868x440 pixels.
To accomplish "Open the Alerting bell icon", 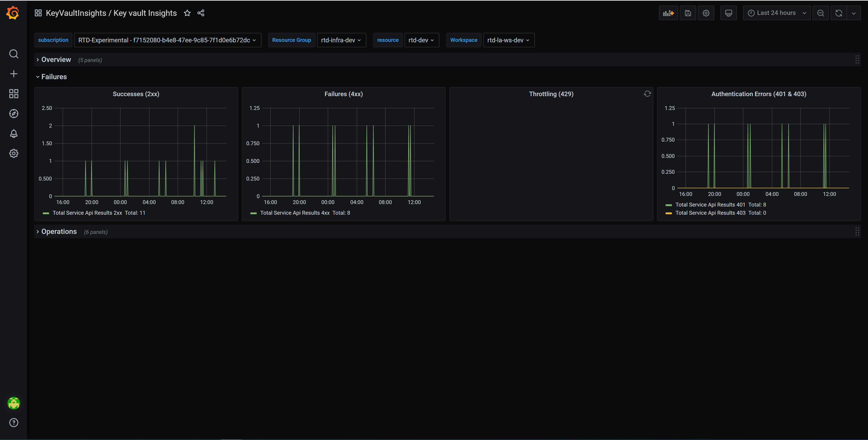I will tap(14, 133).
